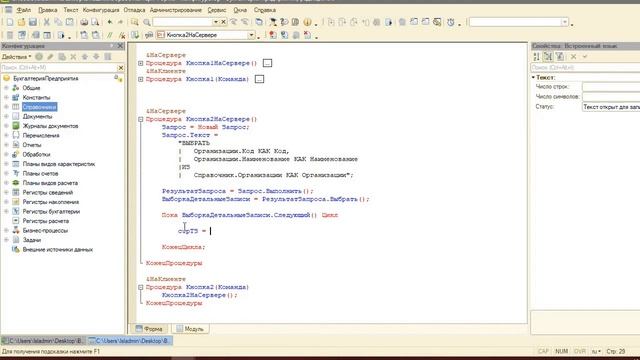Create a new document with toolbar icon
The image size is (640, 360).
pyautogui.click(x=10, y=22)
